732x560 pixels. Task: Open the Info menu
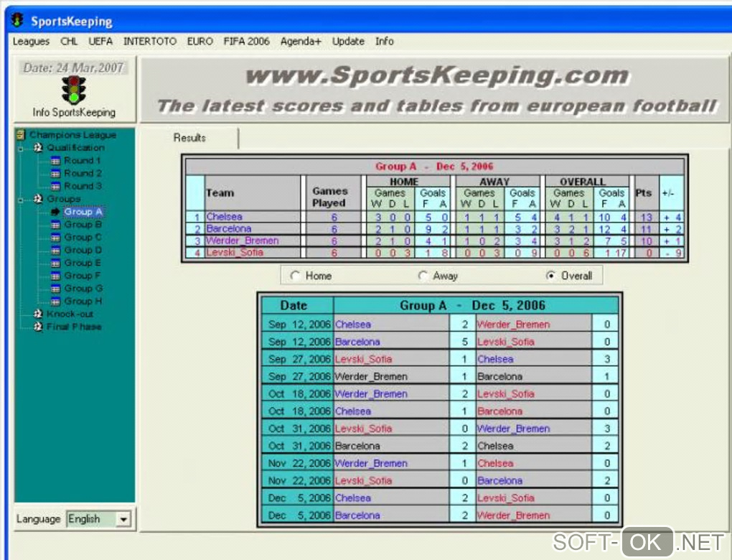384,42
